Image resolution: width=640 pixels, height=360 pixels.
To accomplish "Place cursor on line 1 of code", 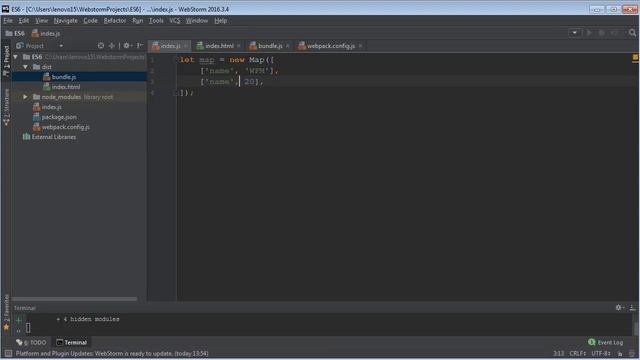I will click(x=227, y=60).
